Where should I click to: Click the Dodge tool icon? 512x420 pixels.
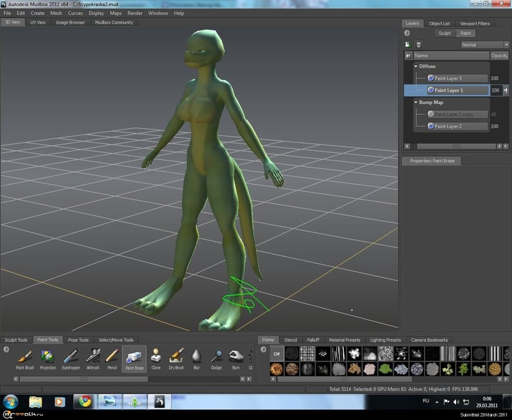click(216, 357)
